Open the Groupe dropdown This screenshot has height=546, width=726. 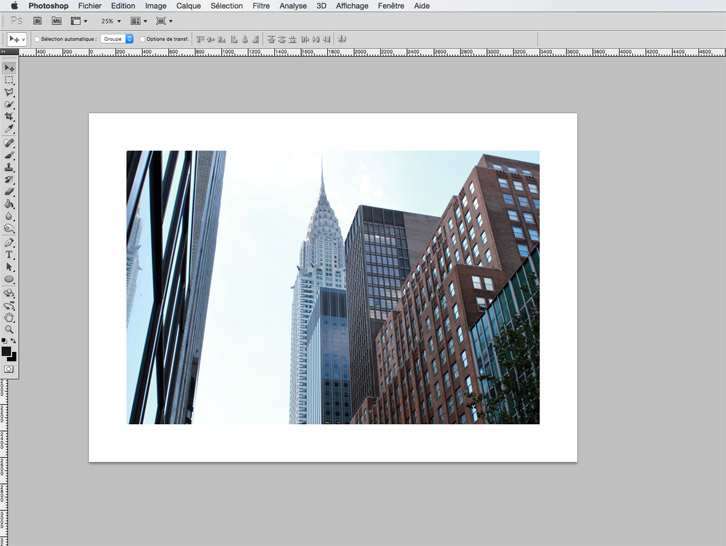(117, 39)
